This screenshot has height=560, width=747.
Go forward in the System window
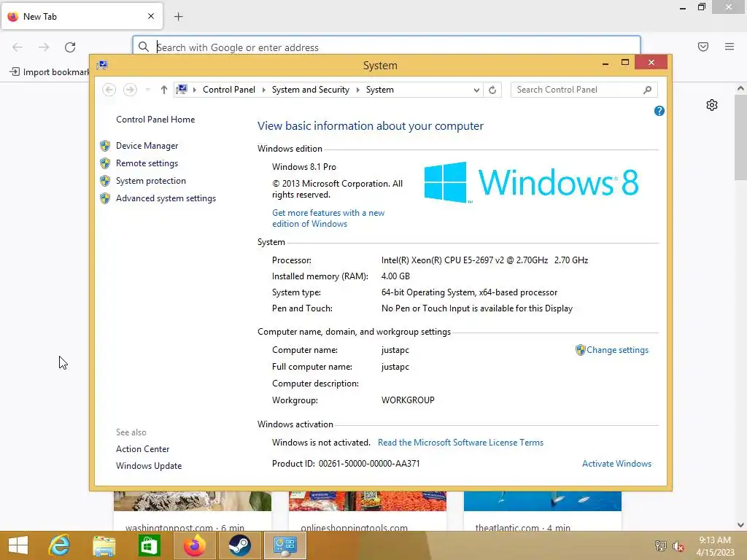pyautogui.click(x=130, y=90)
